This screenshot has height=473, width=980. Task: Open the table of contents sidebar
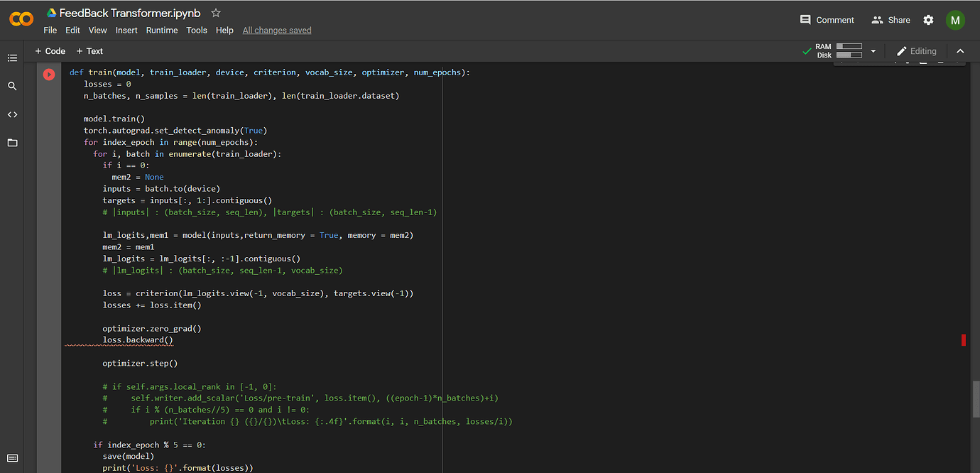click(12, 58)
